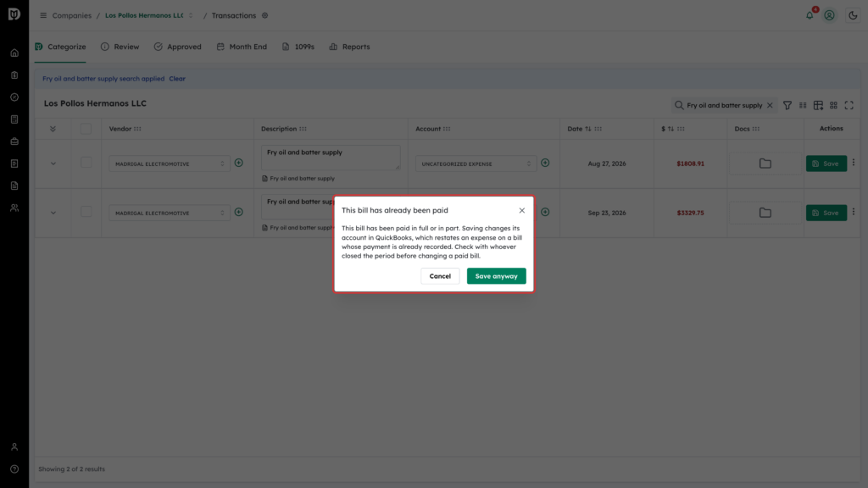Screen dimensions: 868x488
Task: Open the filter funnel icon
Action: [x=787, y=105]
